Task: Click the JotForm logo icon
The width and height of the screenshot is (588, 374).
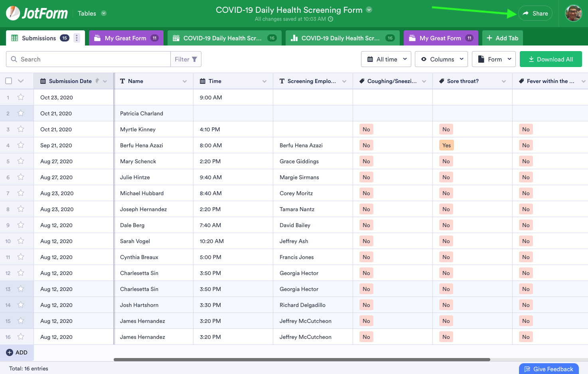Action: 13,13
